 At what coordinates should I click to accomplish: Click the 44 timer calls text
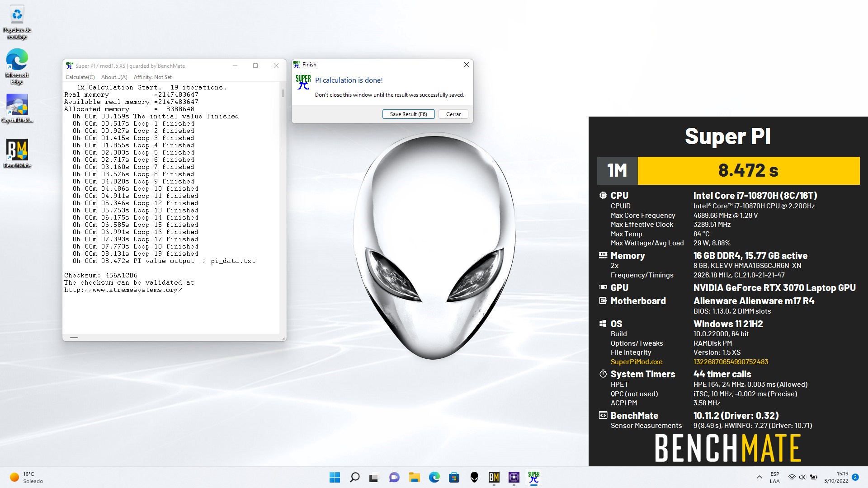click(722, 374)
